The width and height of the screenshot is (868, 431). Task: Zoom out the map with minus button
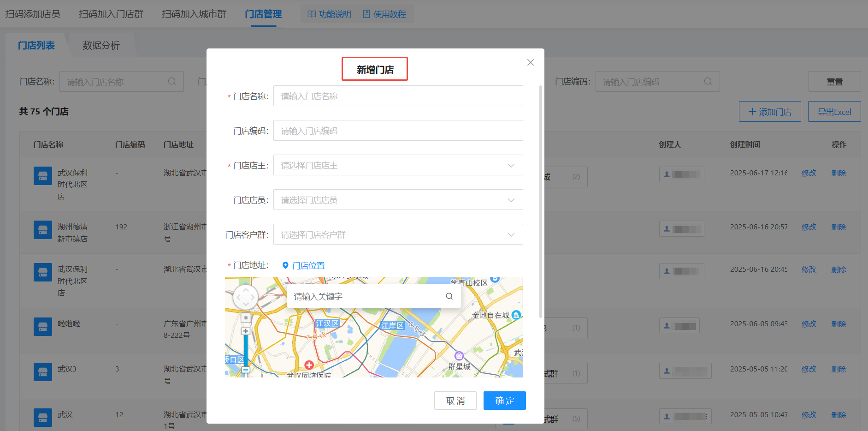(246, 370)
